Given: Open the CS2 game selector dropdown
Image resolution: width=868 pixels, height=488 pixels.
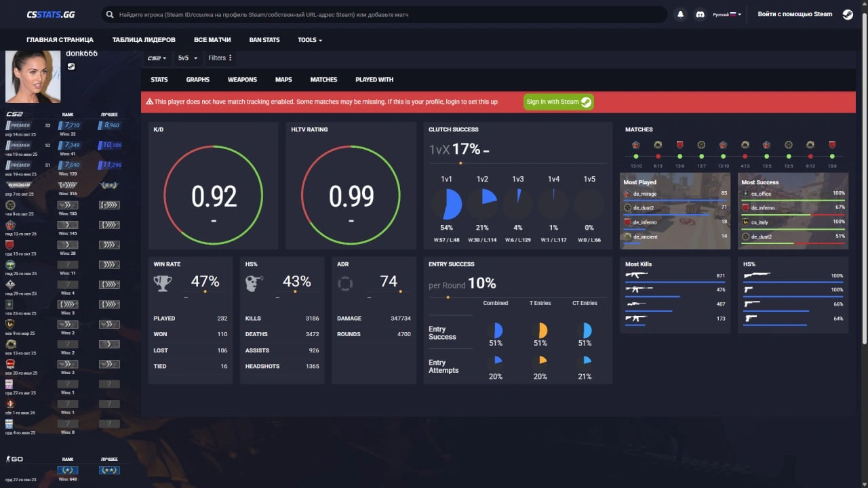Looking at the screenshot, I should coord(157,58).
